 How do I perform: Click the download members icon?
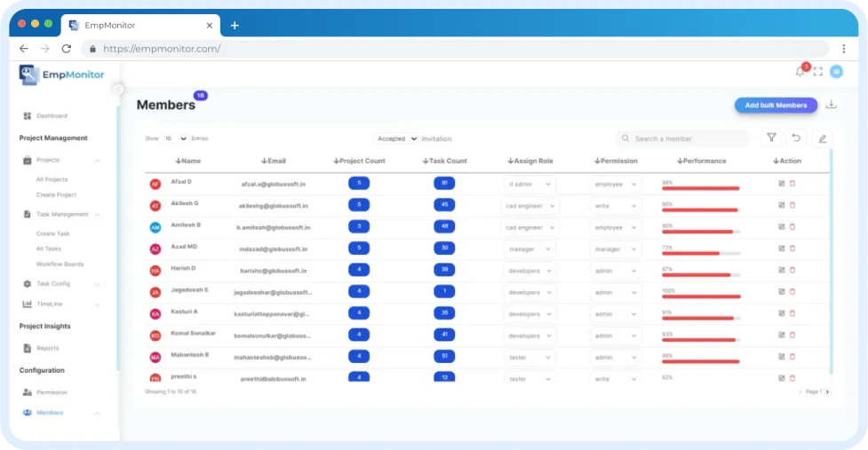click(831, 105)
